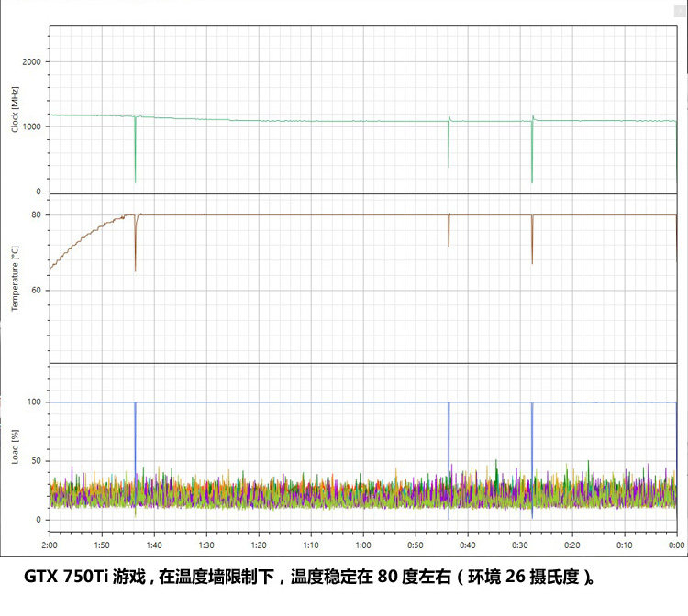
Task: Click the 60 tick on the Temperature axis
Action: [x=36, y=291]
